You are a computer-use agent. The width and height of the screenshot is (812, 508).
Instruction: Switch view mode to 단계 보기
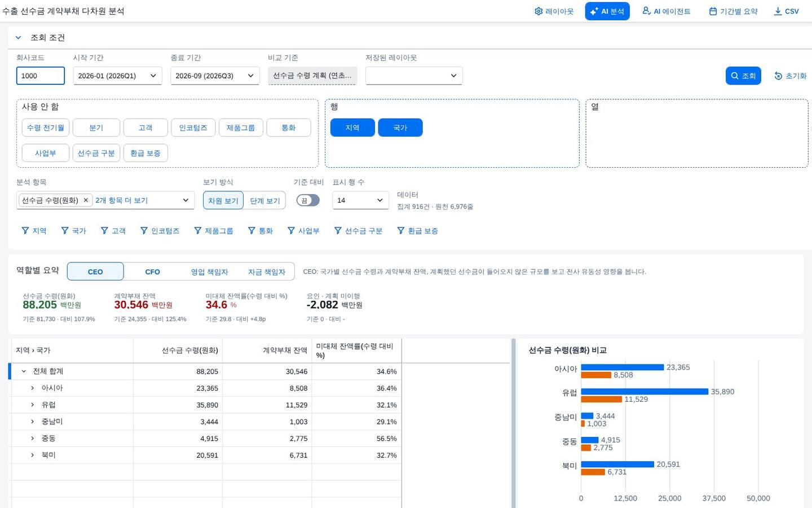(x=265, y=200)
